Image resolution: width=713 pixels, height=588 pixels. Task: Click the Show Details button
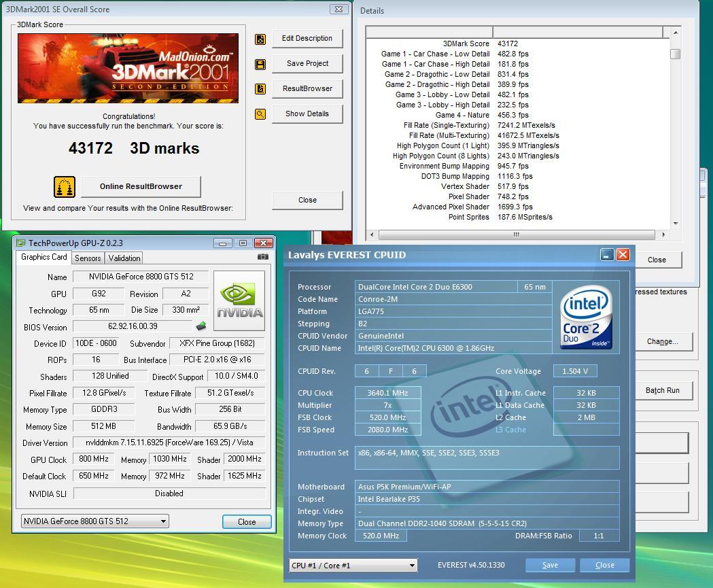point(307,114)
